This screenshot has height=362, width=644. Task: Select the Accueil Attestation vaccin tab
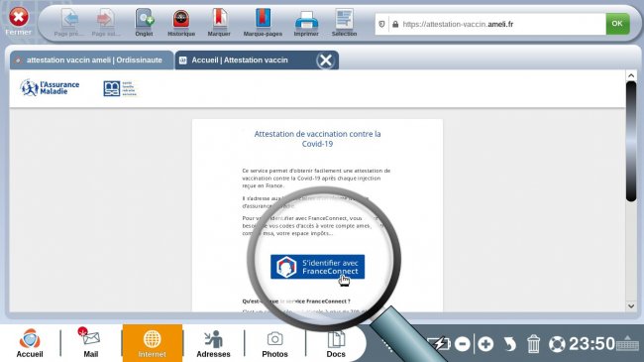(x=246, y=60)
